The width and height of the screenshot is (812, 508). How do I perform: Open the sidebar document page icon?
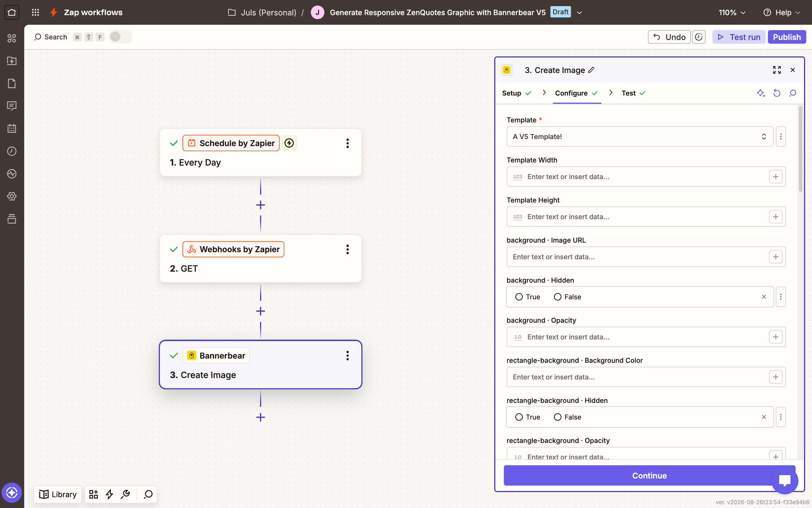coord(12,83)
